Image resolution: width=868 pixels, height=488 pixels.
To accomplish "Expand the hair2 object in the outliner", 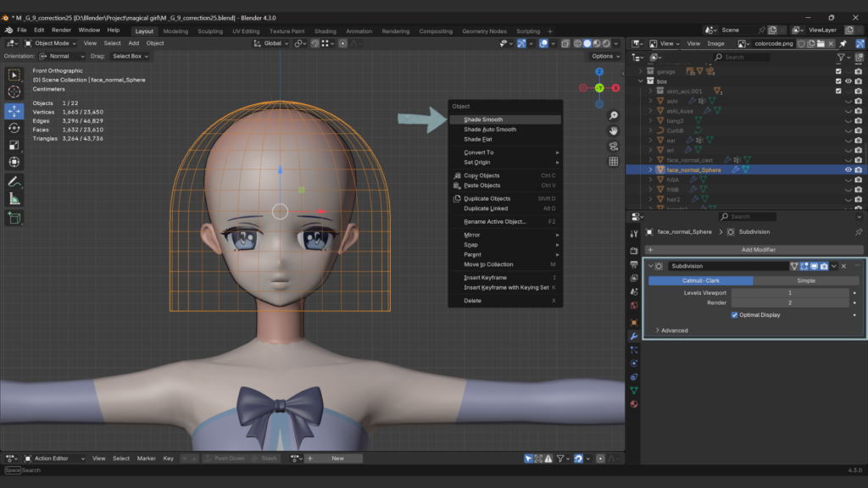I will (650, 199).
